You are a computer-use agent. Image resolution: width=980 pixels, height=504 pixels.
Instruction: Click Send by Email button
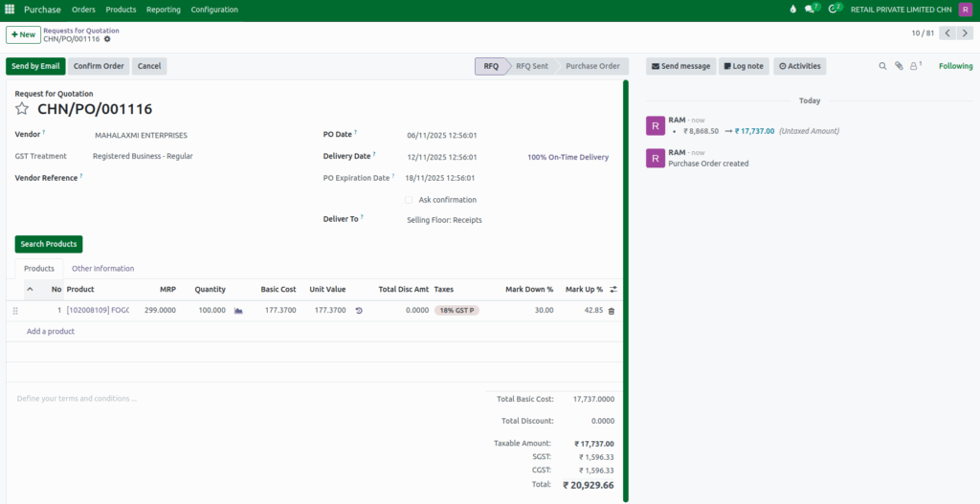click(35, 66)
